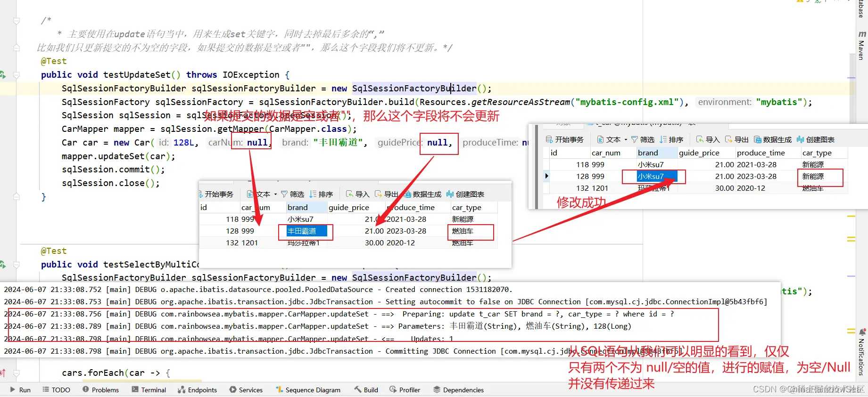Run testSelectByMultiCondition via its gutter icon
Viewport: 868px width, 397px height.
point(3,265)
